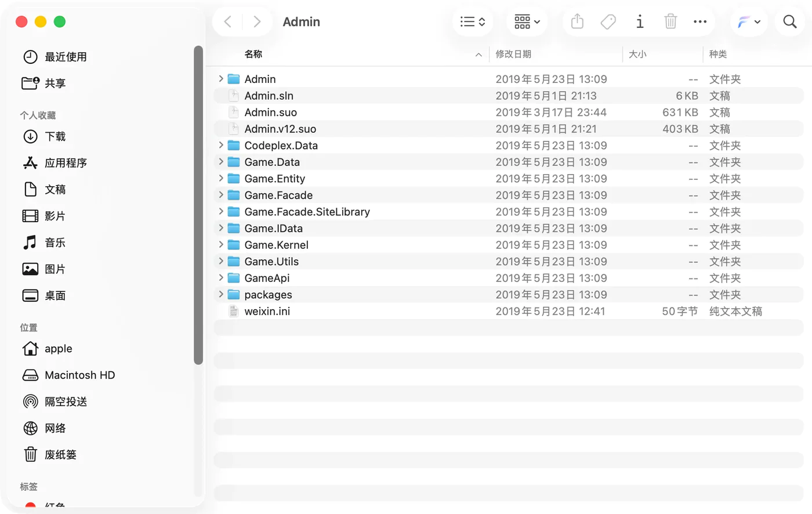Select Macintosh HD in sidebar
Viewport: 812px width, 514px height.
68,375
